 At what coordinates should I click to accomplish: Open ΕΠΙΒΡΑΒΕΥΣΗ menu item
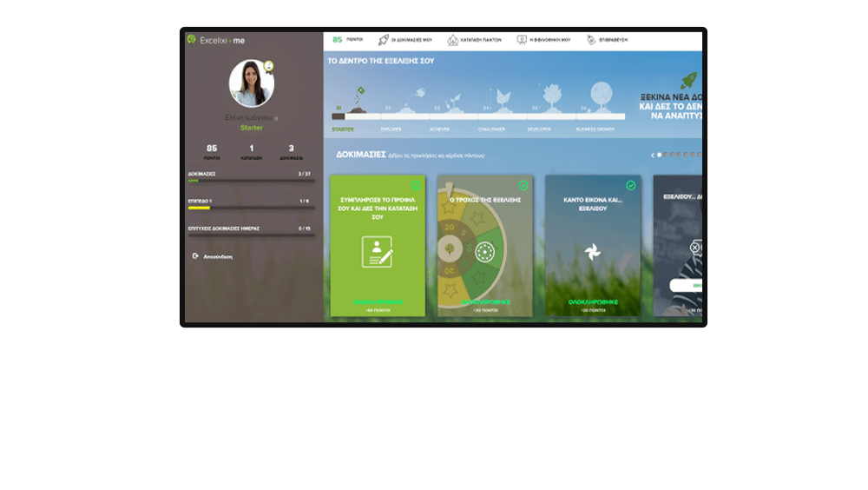click(614, 40)
